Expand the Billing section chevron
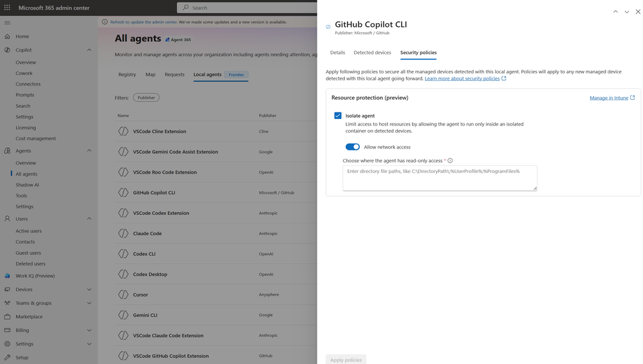The width and height of the screenshot is (643, 364). 89,331
